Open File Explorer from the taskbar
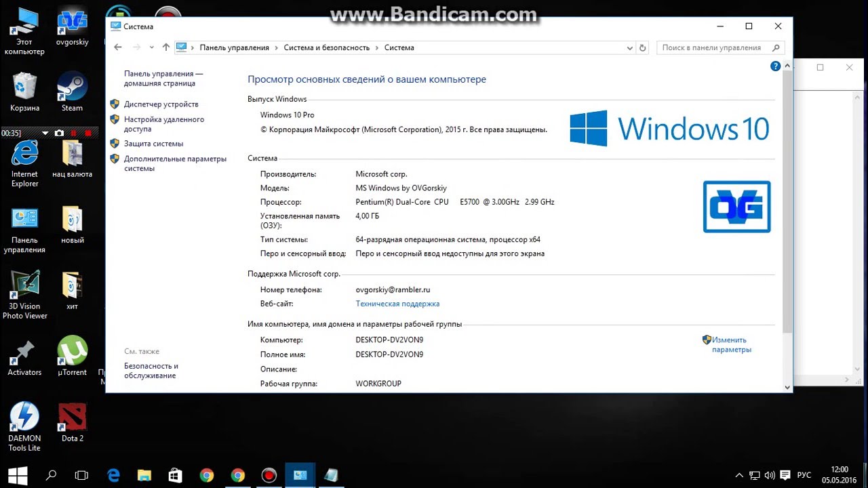Screen dimensions: 868x488 (x=144, y=475)
